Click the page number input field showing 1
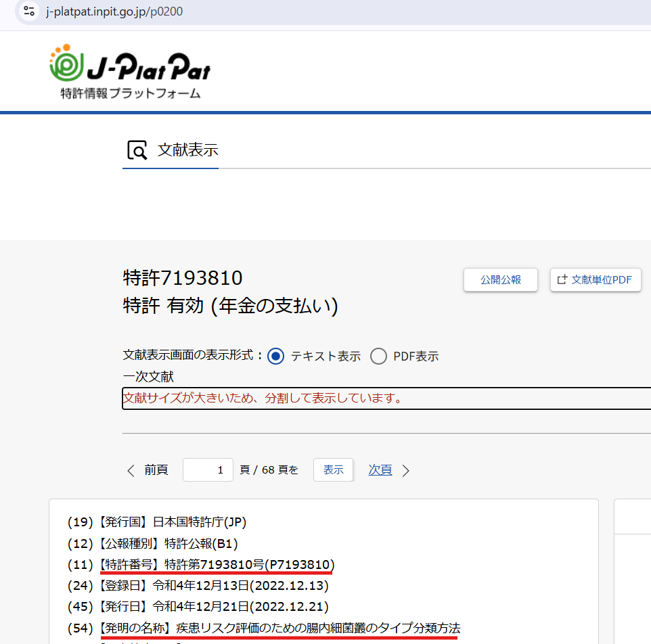 click(208, 469)
